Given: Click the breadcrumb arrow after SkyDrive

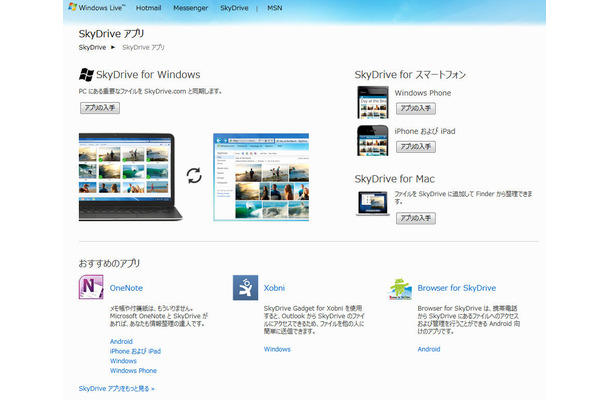Looking at the screenshot, I should click(x=113, y=47).
